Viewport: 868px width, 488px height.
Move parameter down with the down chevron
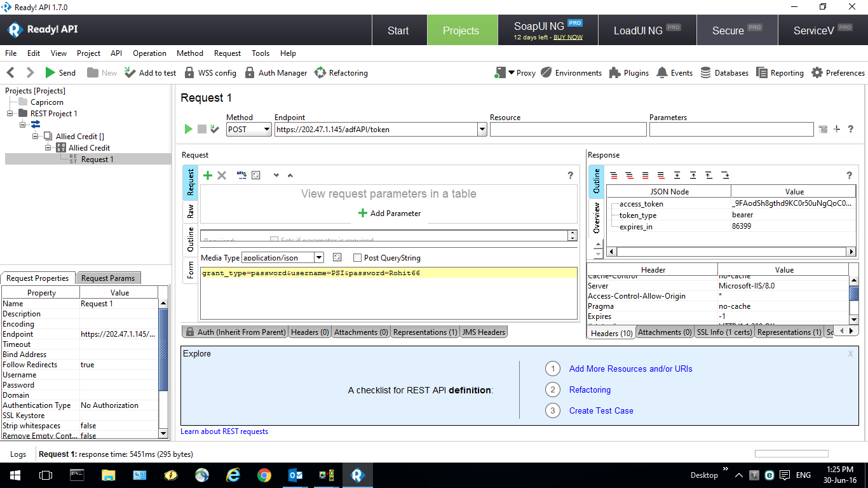pos(276,175)
